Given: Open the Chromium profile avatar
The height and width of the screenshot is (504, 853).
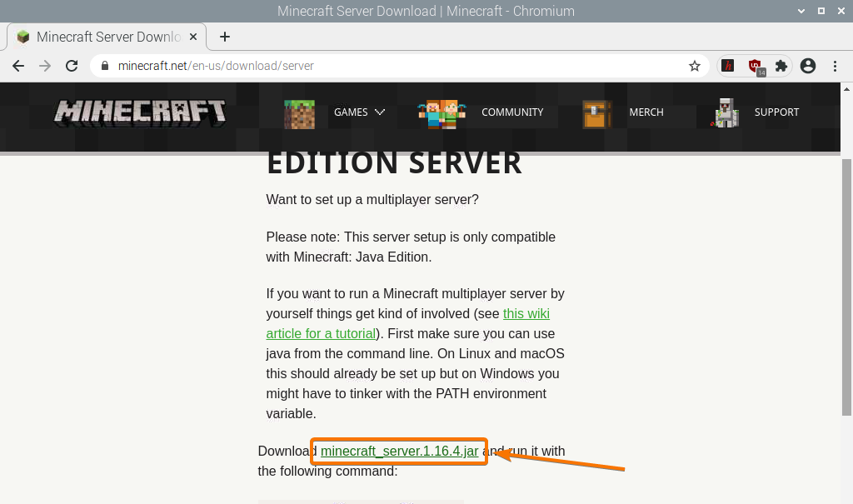Looking at the screenshot, I should coord(807,66).
